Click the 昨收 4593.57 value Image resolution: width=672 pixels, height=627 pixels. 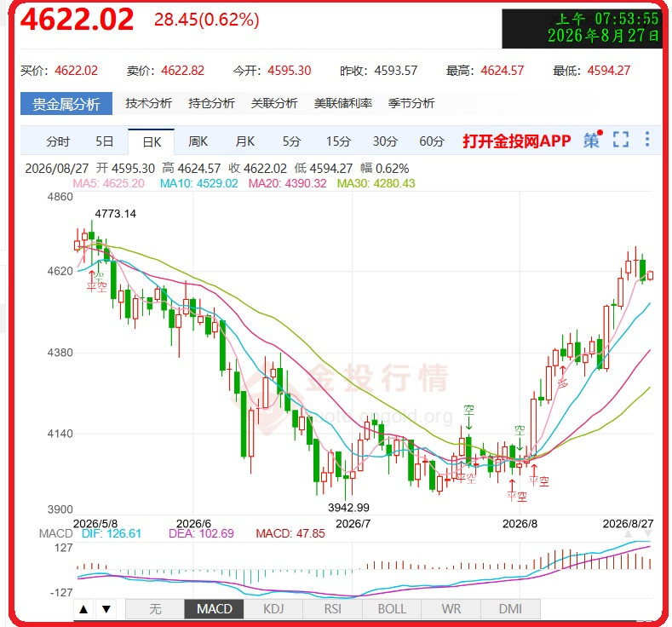396,71
